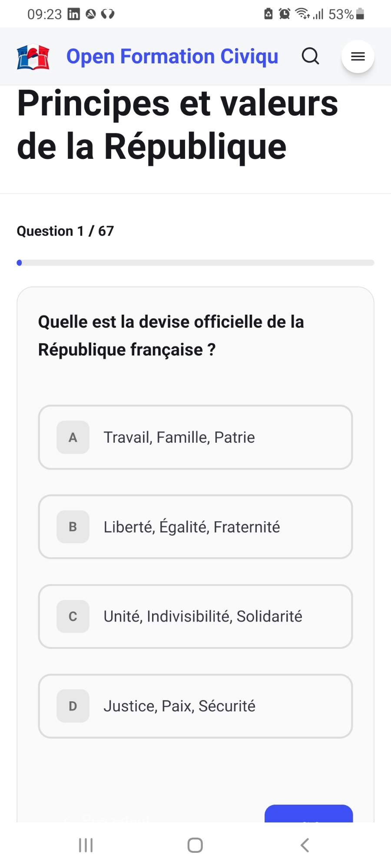The height and width of the screenshot is (868, 391).
Task: Select answer A: Travail, Famille, Patrie
Action: click(195, 437)
